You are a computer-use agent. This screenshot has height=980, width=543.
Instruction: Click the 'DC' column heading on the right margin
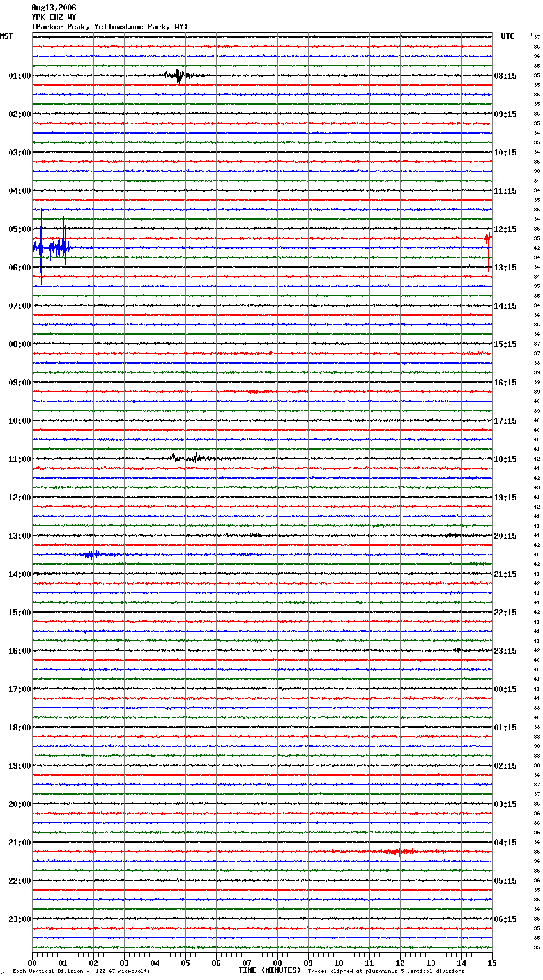pos(530,34)
